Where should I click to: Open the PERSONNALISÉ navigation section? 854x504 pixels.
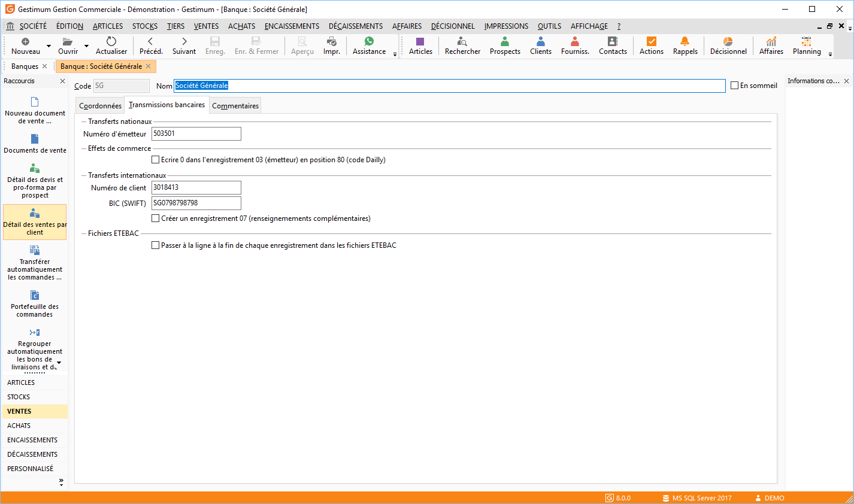point(35,469)
